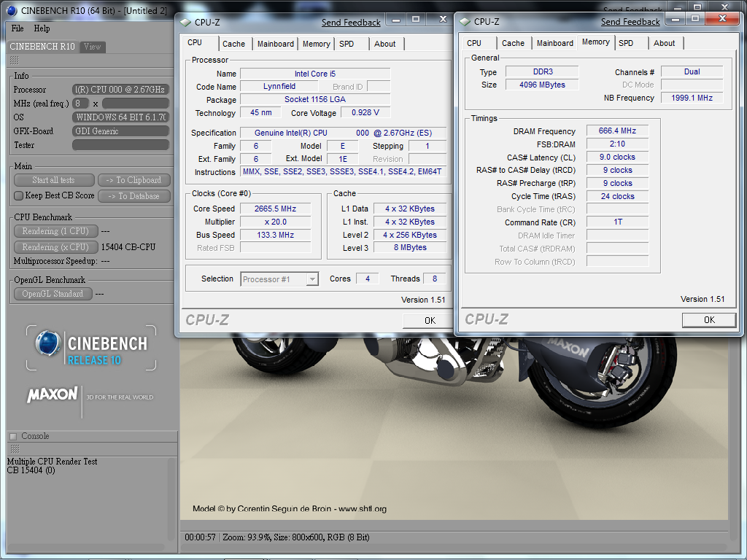Viewport: 747px width, 560px height.
Task: Click the Core Speed value 2665.5 MHz
Action: click(x=275, y=209)
